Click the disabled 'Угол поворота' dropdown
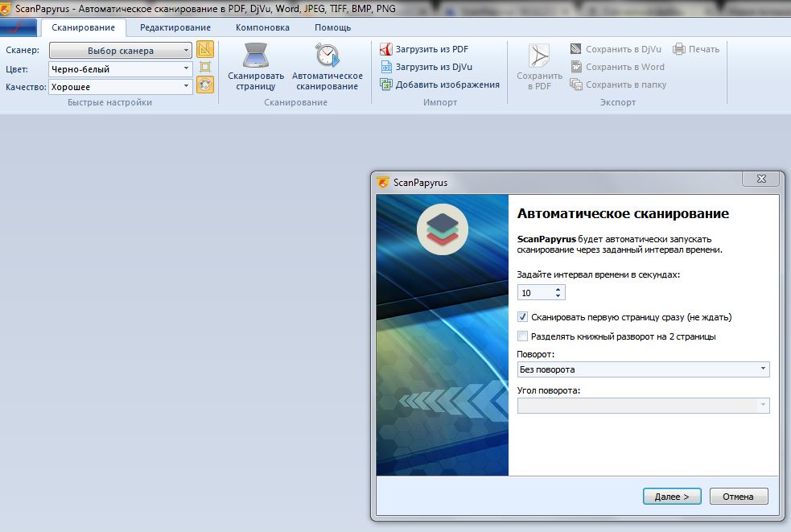Screen dimensions: 791x532 tap(643, 406)
